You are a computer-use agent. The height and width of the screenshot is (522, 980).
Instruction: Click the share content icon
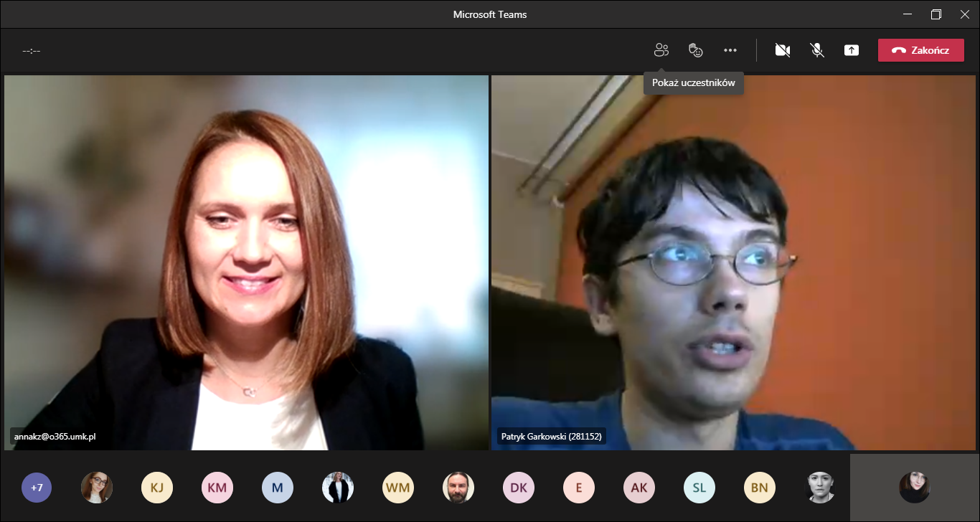(x=852, y=50)
